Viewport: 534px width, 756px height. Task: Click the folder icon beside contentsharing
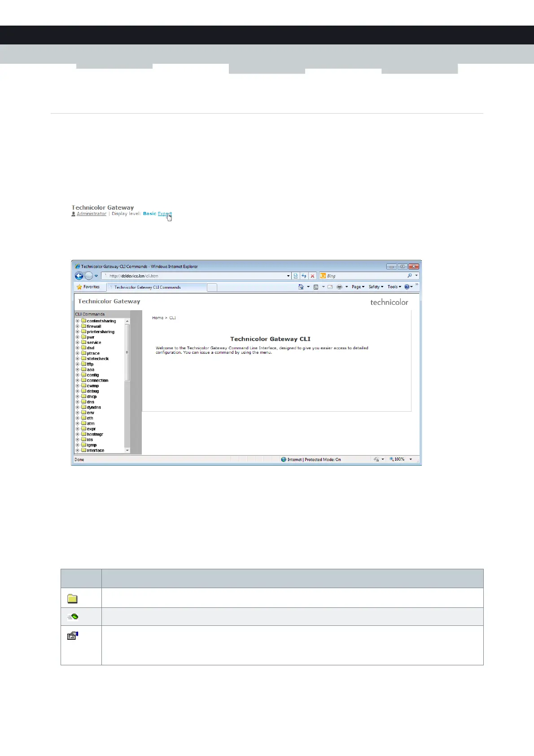point(83,321)
